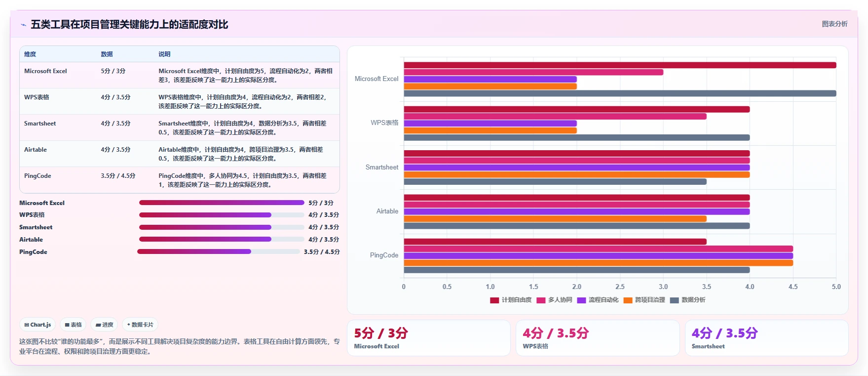
Task: Click the Microsoft Excel explanation text in the 说明 column
Action: point(245,76)
